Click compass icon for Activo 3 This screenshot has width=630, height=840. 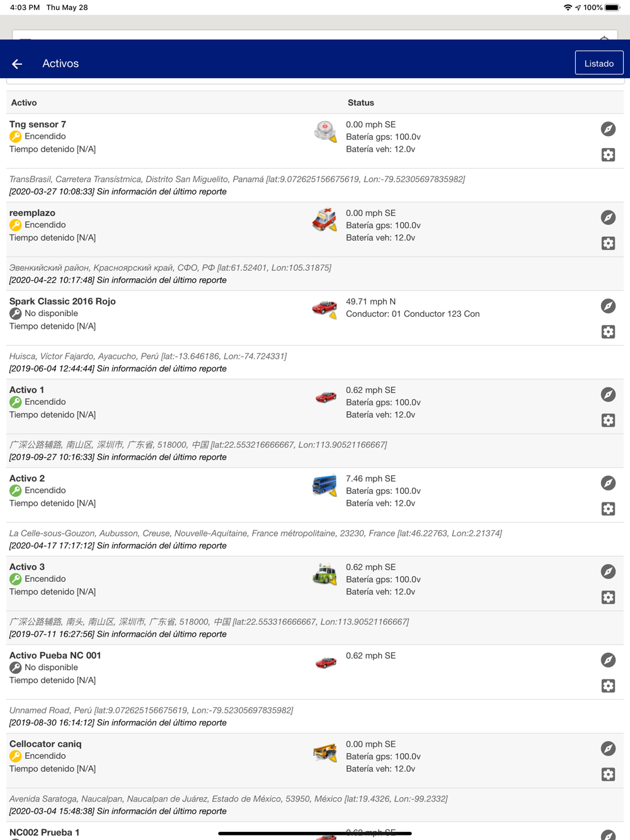click(608, 572)
